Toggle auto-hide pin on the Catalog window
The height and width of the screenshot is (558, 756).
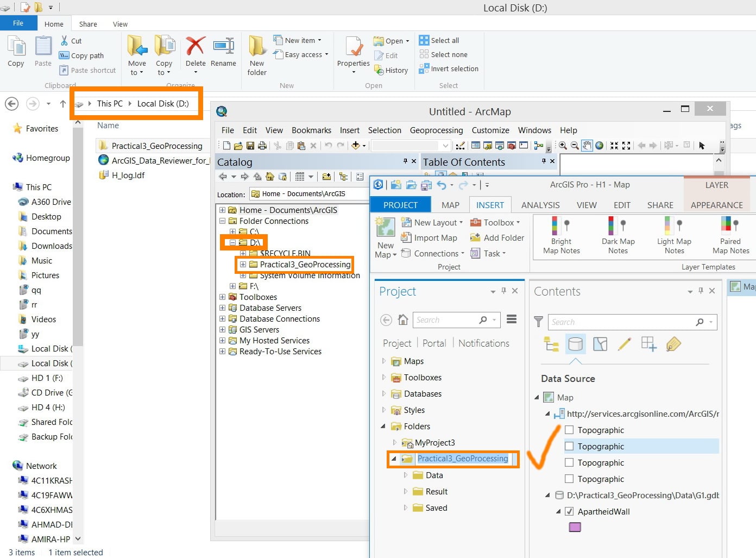click(x=405, y=161)
